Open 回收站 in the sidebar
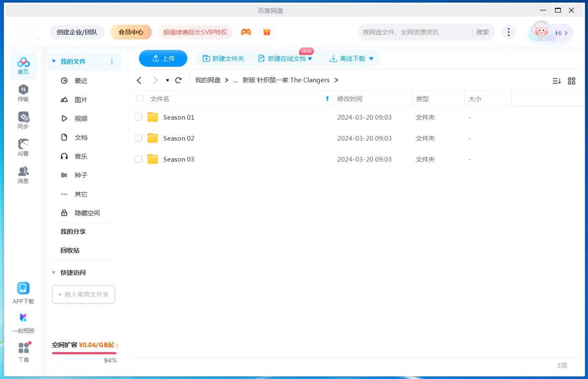 [70, 250]
